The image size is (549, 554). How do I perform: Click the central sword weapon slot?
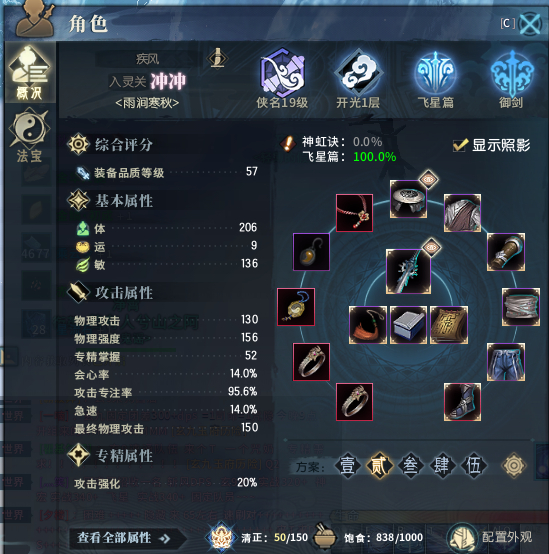click(x=408, y=271)
